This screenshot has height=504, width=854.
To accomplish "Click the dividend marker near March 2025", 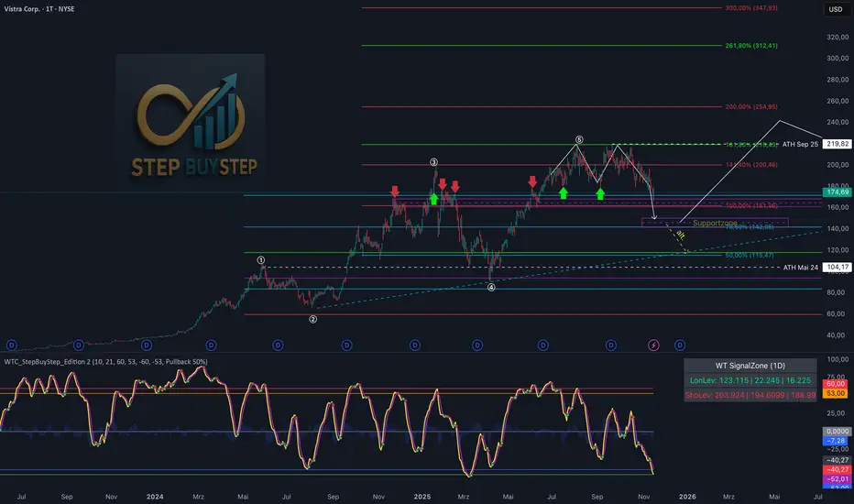I will click(477, 345).
